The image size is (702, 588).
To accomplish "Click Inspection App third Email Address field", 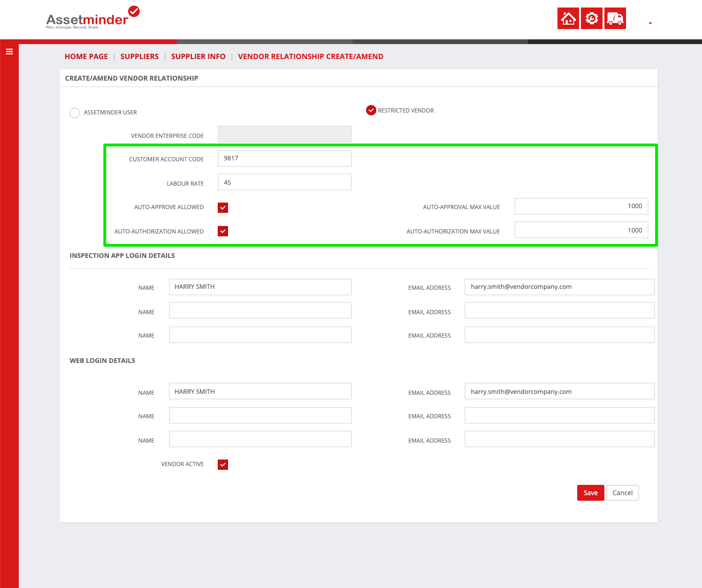I will click(560, 335).
